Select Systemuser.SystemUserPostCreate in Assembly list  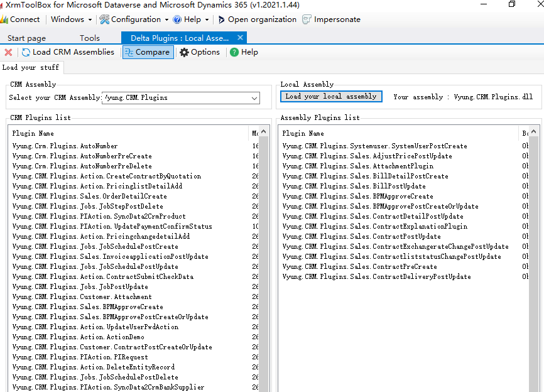point(404,146)
